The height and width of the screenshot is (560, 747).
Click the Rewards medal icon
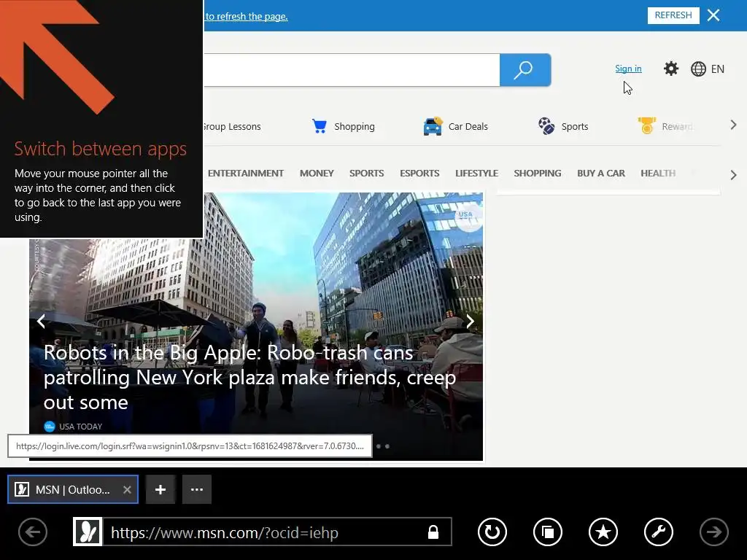coord(647,125)
